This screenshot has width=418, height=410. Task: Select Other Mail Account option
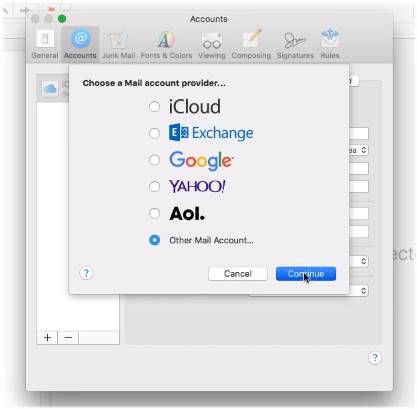[154, 240]
